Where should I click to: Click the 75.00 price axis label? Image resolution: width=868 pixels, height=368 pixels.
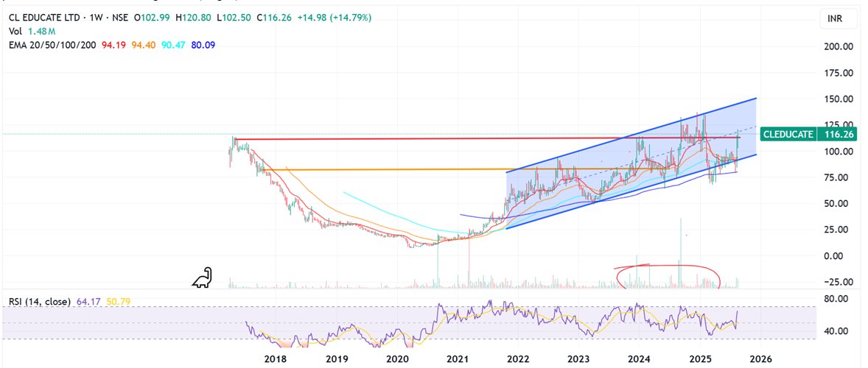tap(839, 177)
